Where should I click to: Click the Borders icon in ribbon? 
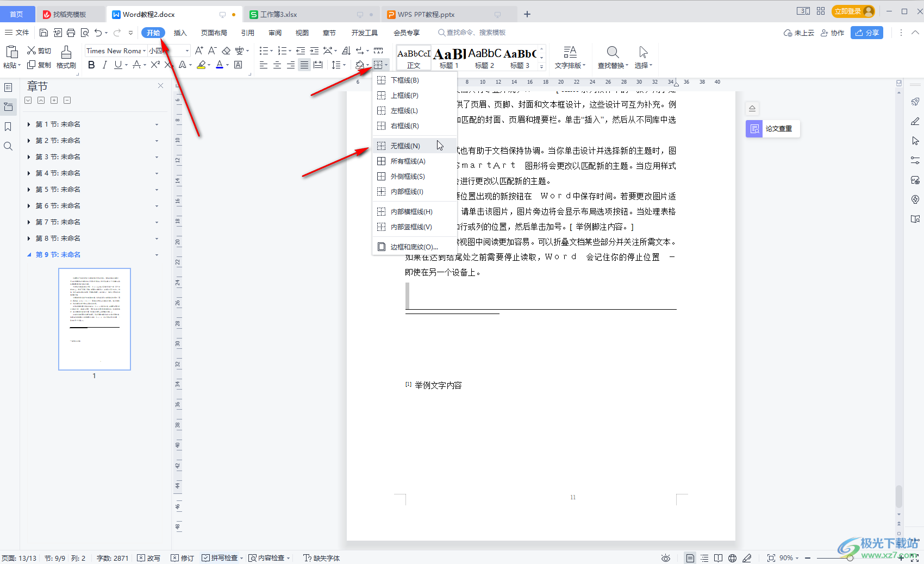(x=378, y=65)
